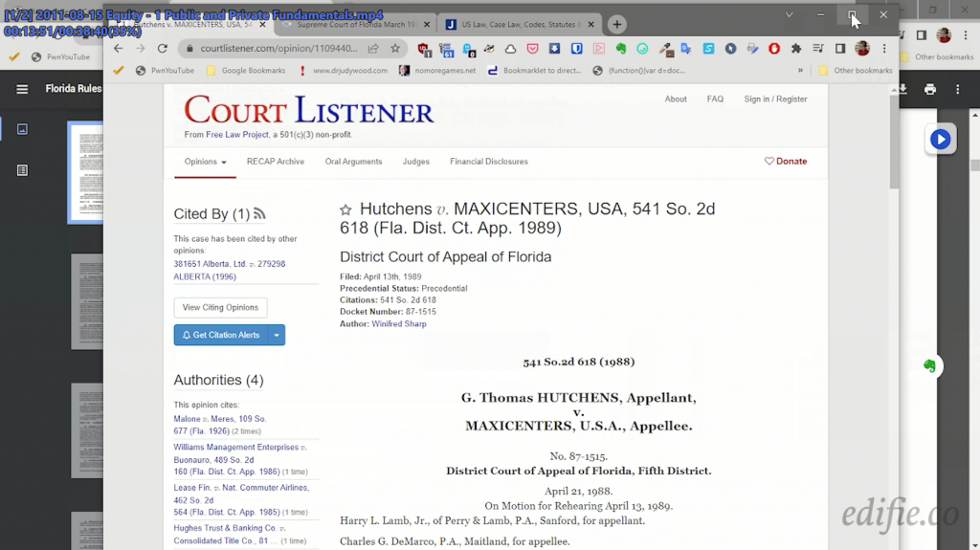Click the View Citing Opinions button
The height and width of the screenshot is (550, 980).
point(220,307)
